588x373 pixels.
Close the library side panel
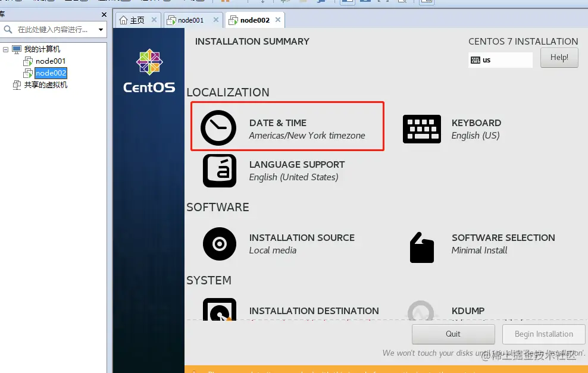click(104, 15)
